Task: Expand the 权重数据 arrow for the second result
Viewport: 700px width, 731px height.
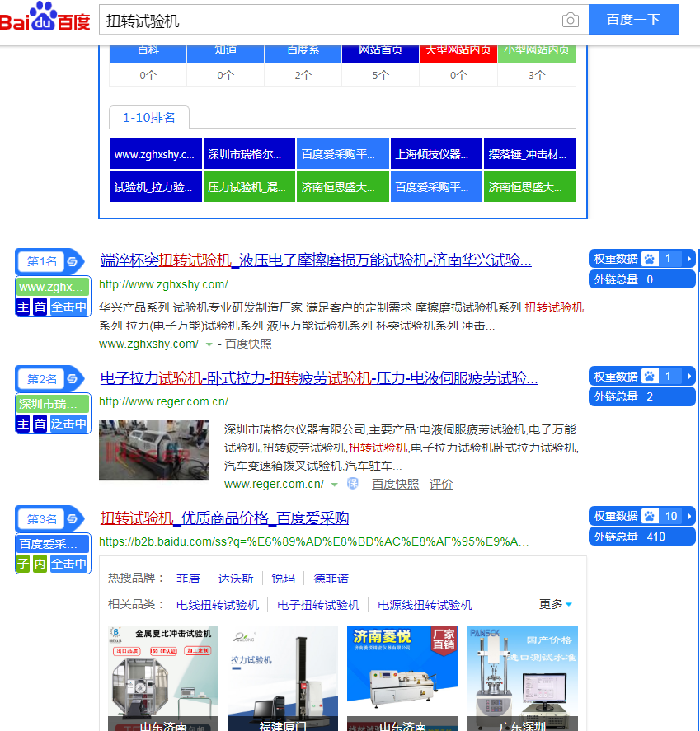Action: [x=688, y=376]
